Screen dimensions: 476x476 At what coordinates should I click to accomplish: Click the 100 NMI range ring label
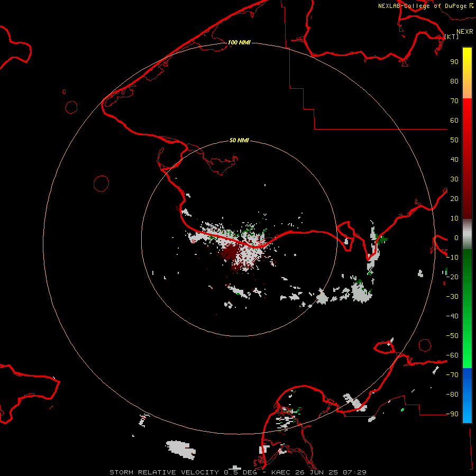pos(239,42)
